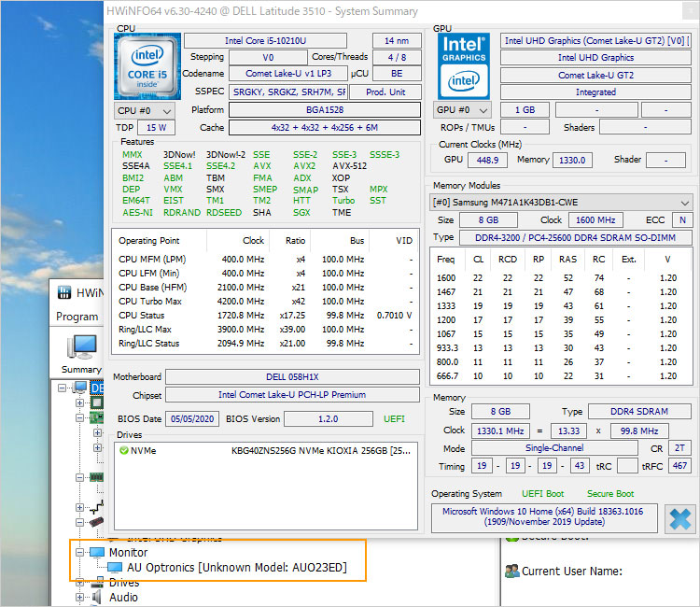Expand the Audio tree node
This screenshot has height=607, width=700.
pos(78,597)
